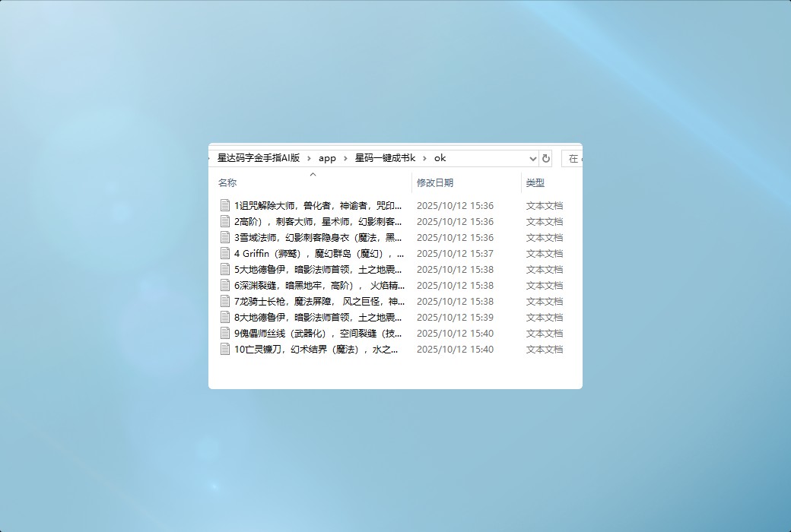Image resolution: width=791 pixels, height=532 pixels.
Task: Select the icon of file 10亡灵镰刀
Action: coord(225,349)
